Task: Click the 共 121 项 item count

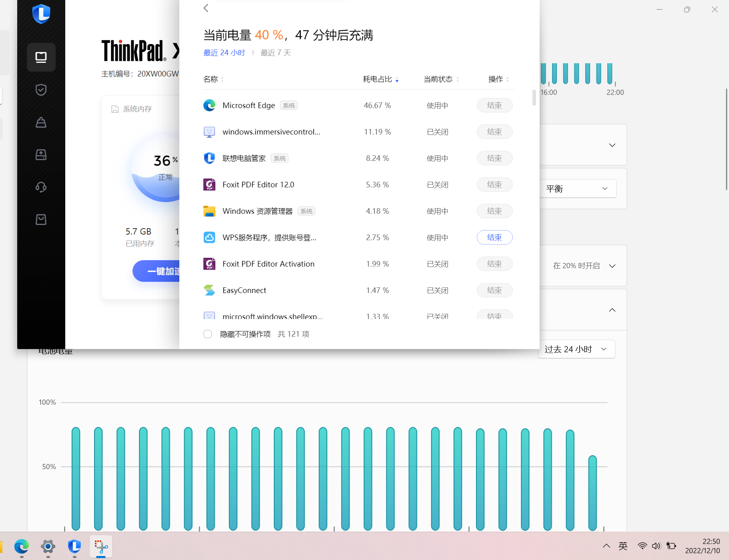Action: (x=293, y=334)
